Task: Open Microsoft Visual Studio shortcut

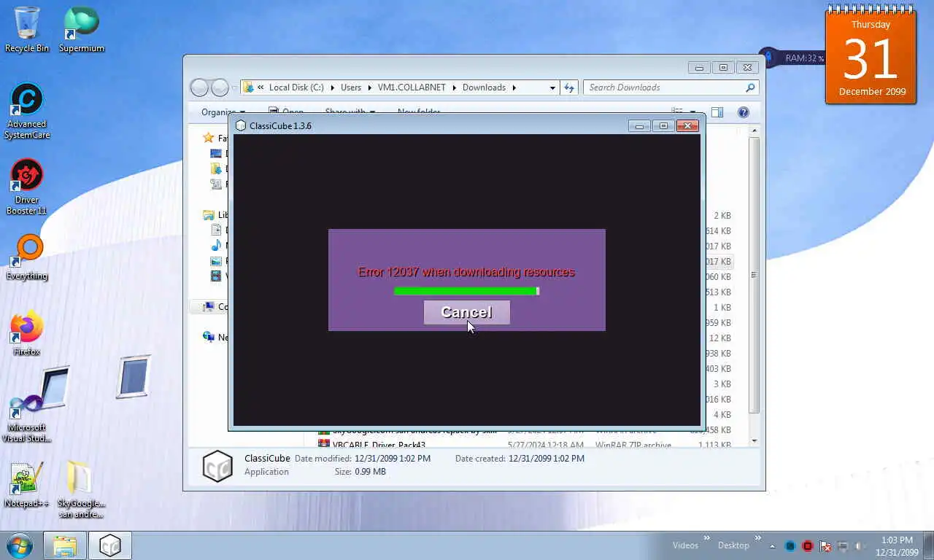Action: (27, 417)
